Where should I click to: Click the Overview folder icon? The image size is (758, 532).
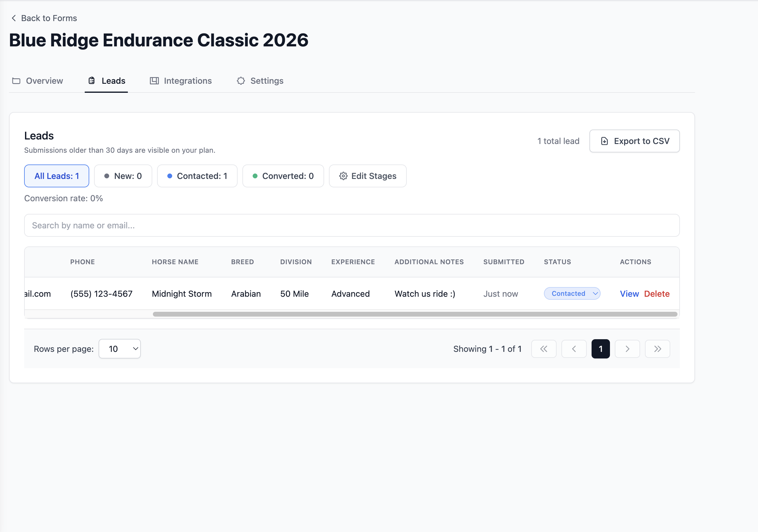pyautogui.click(x=16, y=81)
